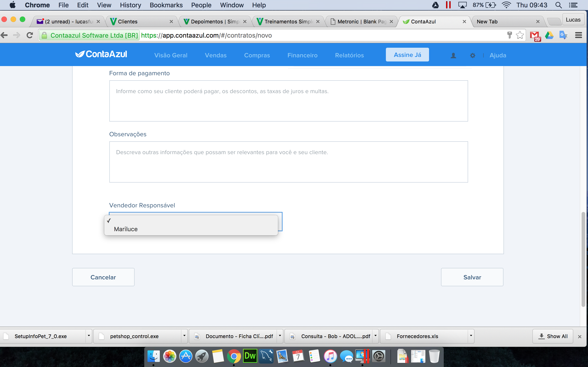Expand options arrow for petshop_control.exe download
This screenshot has width=588, height=367.
point(184,336)
